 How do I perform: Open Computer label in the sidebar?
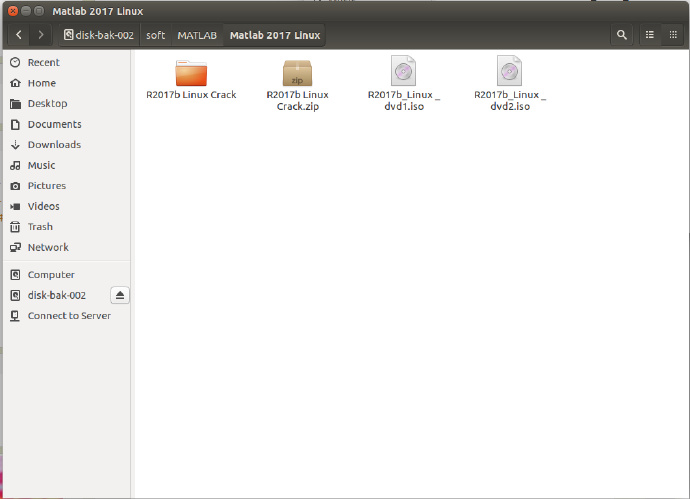click(51, 275)
